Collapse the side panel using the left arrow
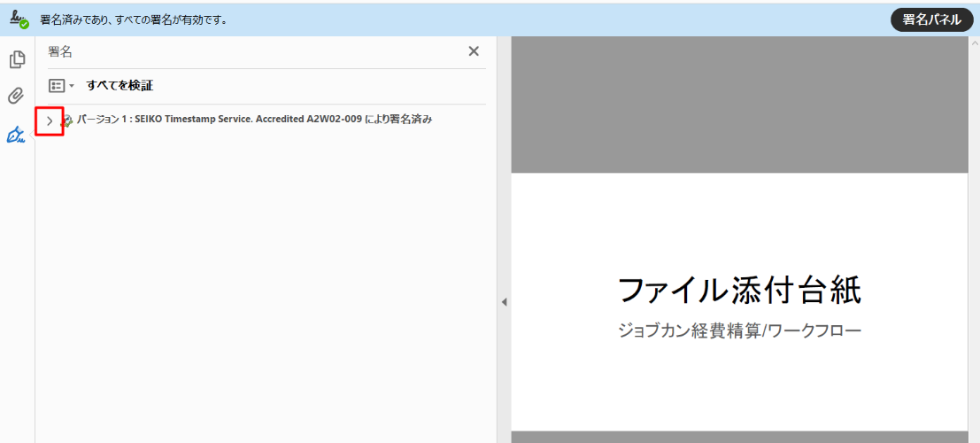This screenshot has width=980, height=443. (504, 302)
